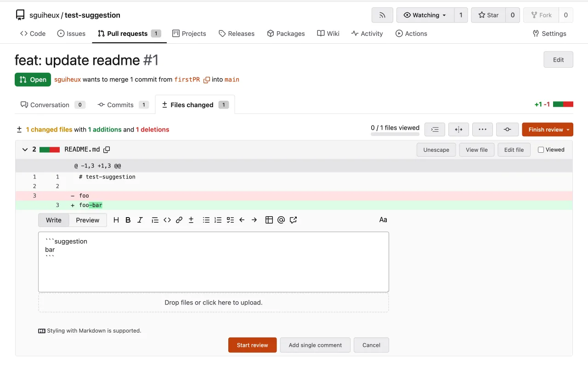Cancel the review comment
This screenshot has width=588, height=368.
pos(371,345)
